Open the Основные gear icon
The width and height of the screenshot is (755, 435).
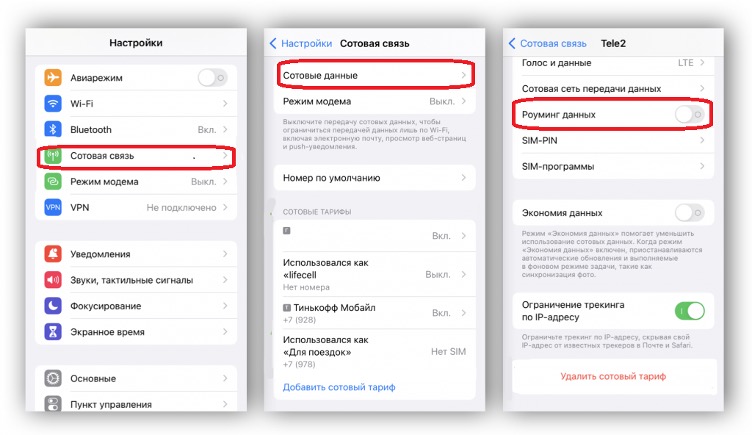pos(53,378)
